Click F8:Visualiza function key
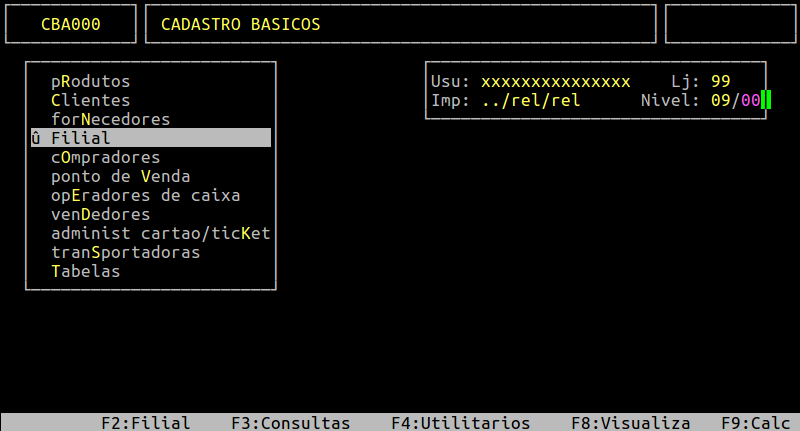 (630, 423)
